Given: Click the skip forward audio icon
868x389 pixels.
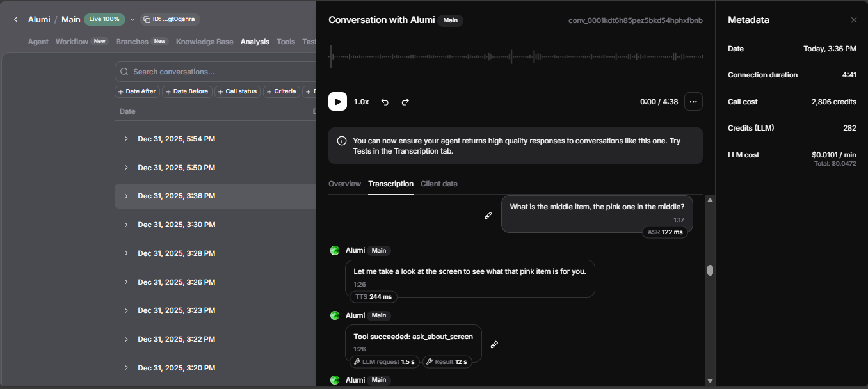Looking at the screenshot, I should 405,102.
